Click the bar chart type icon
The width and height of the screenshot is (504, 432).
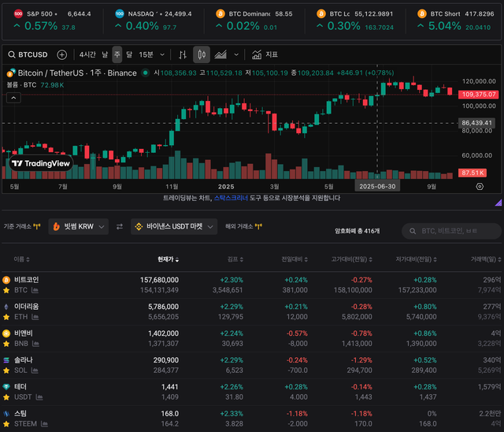182,54
